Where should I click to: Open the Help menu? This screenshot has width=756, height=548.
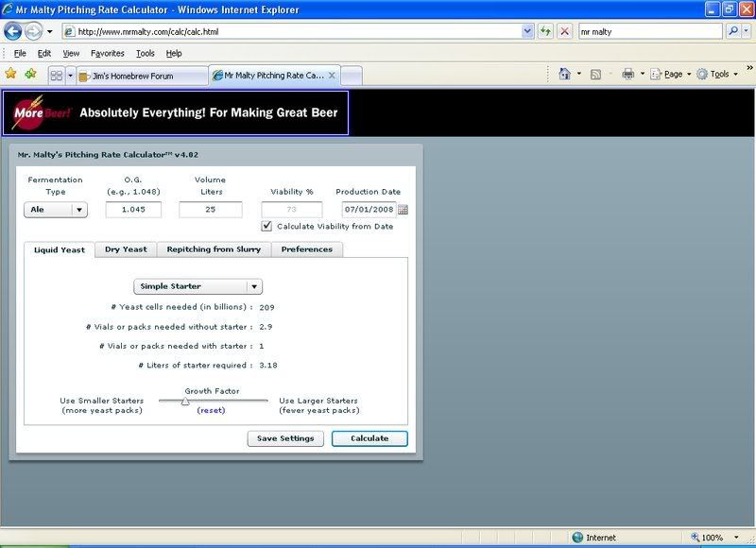click(174, 54)
